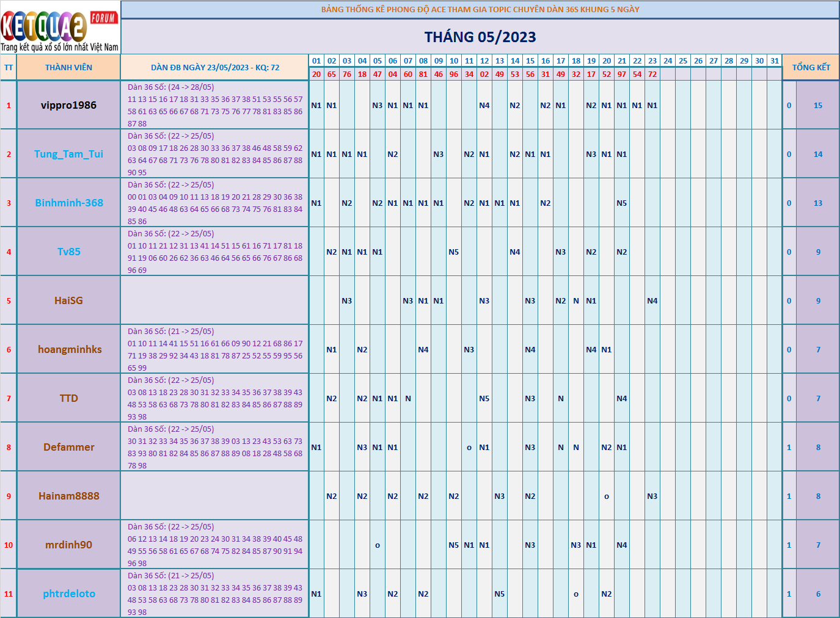Open member Tung_Tam_Tui

68,154
